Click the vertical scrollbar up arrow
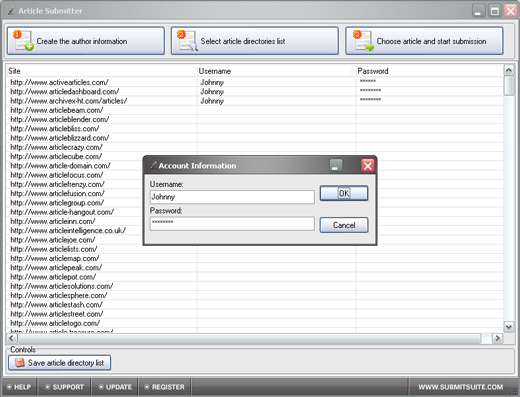The width and height of the screenshot is (520, 397). [509, 70]
